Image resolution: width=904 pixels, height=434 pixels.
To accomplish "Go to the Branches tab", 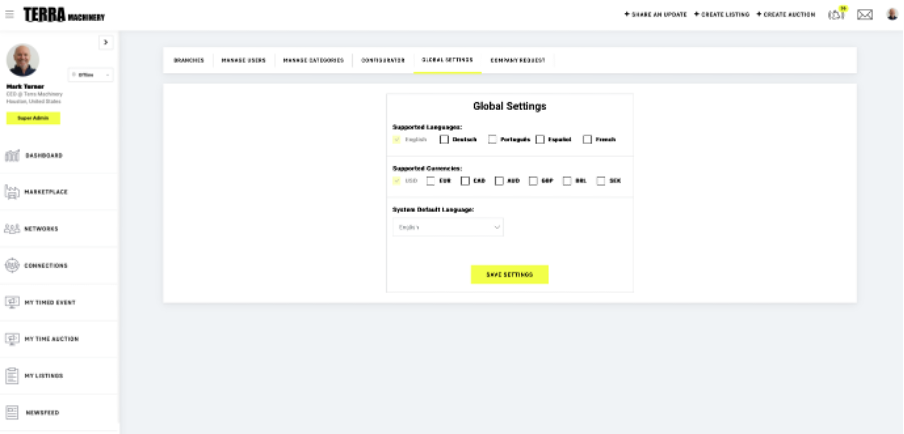I will 189,60.
